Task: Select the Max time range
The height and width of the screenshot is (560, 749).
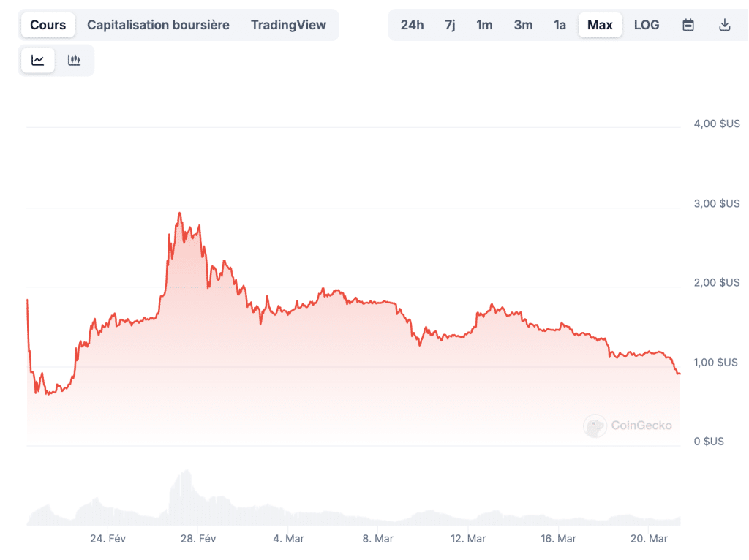Action: (x=600, y=25)
